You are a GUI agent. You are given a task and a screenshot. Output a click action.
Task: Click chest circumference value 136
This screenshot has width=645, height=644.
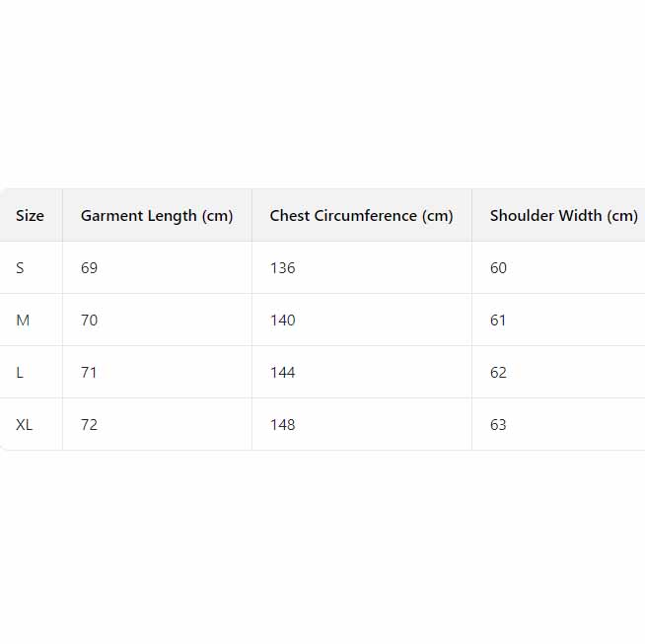point(282,268)
